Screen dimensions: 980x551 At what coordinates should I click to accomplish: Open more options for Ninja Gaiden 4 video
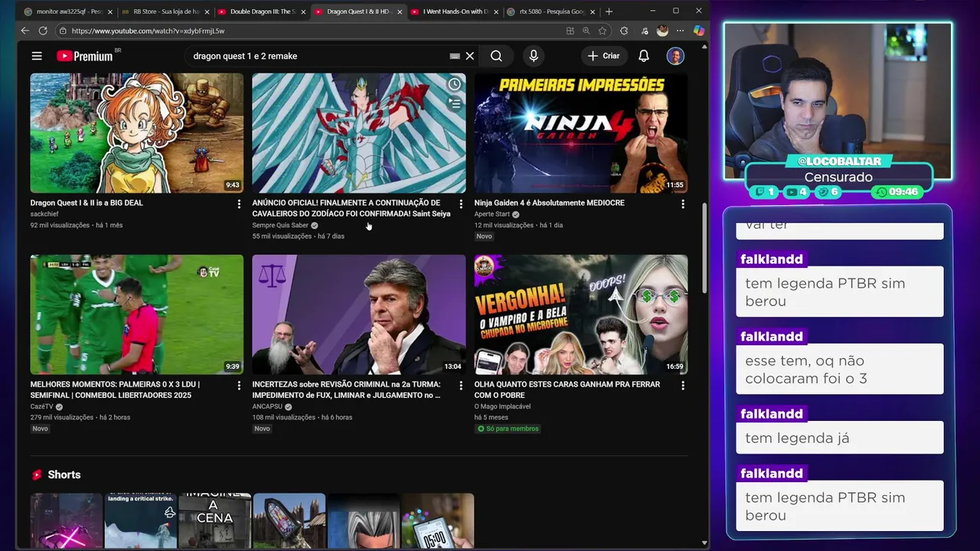coord(683,204)
